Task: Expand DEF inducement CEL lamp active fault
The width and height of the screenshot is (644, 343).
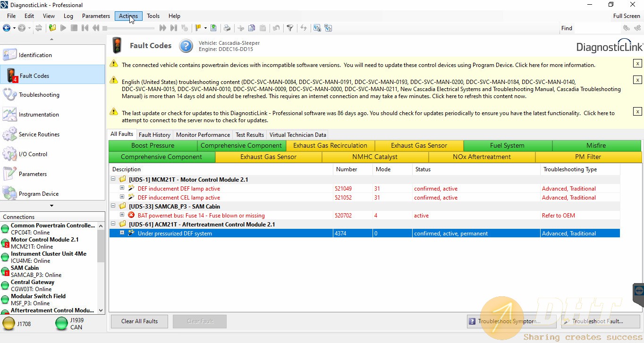Action: click(x=122, y=197)
